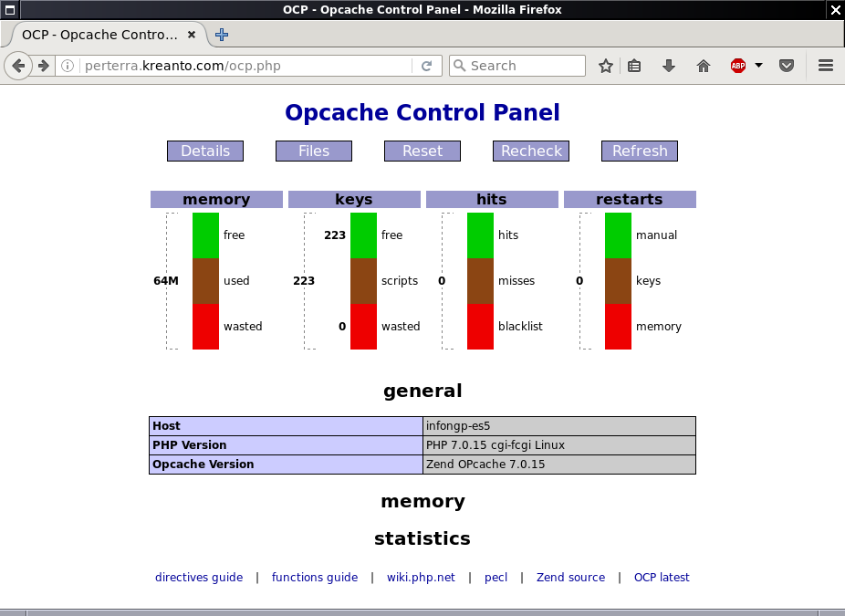Reload page using address bar icon
This screenshot has height=616, width=845.
coord(426,66)
